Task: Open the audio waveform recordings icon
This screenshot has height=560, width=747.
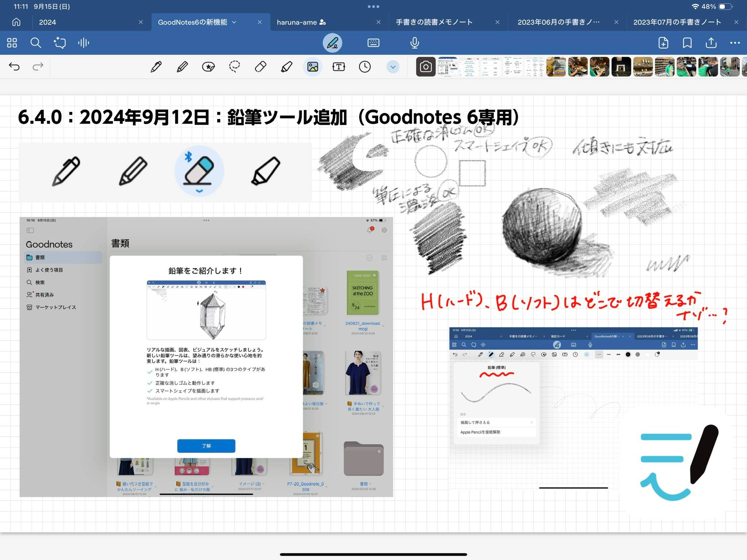Action: [84, 43]
